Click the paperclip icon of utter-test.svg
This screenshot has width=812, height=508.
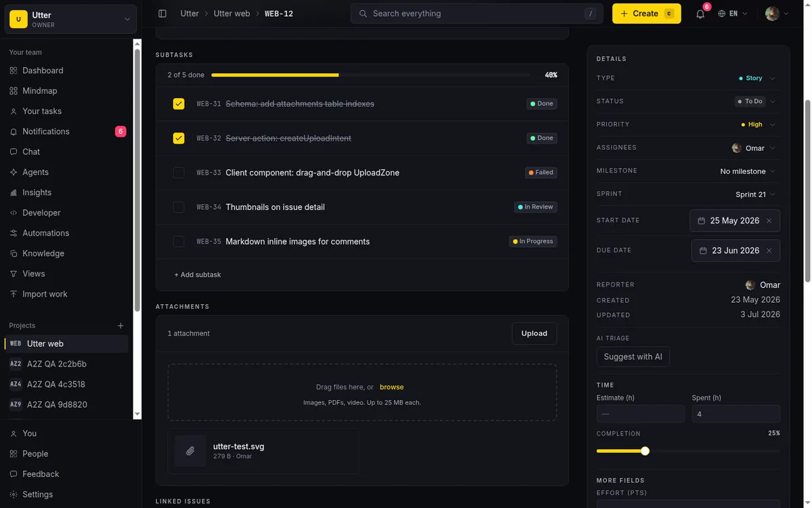point(190,451)
